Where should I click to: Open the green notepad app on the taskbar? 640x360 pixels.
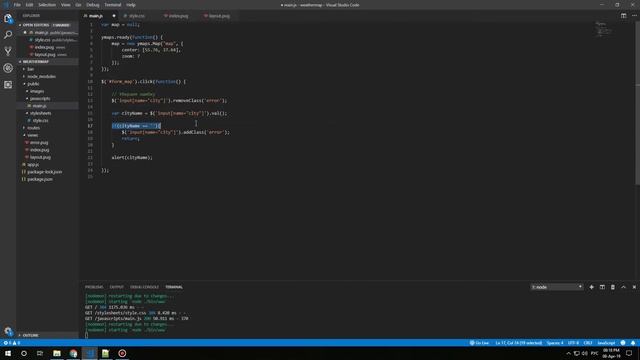105,353
